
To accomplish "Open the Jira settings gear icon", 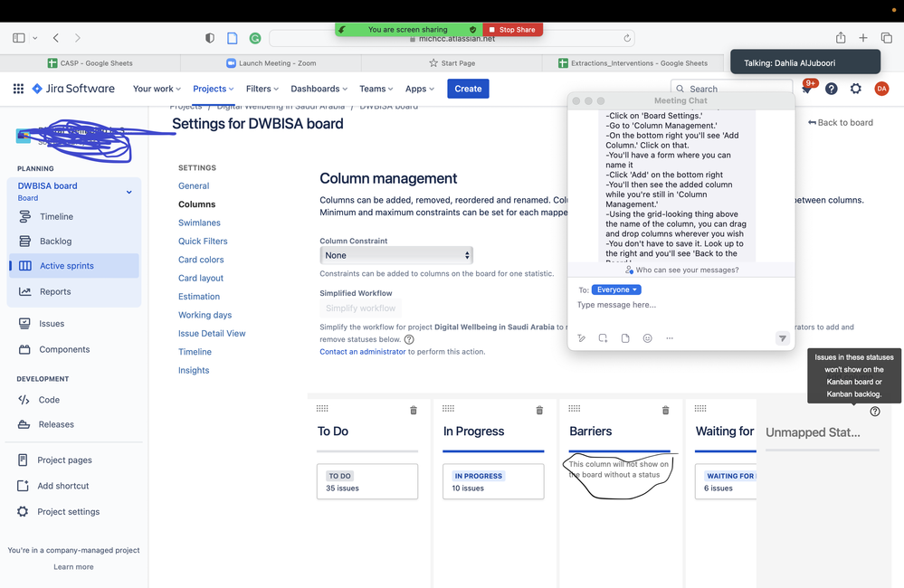I will [855, 89].
